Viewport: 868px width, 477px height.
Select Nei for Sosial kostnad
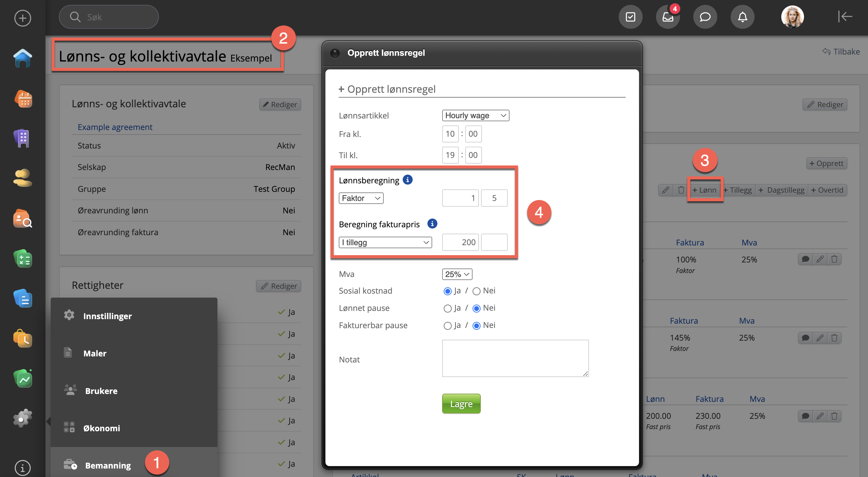tap(476, 291)
